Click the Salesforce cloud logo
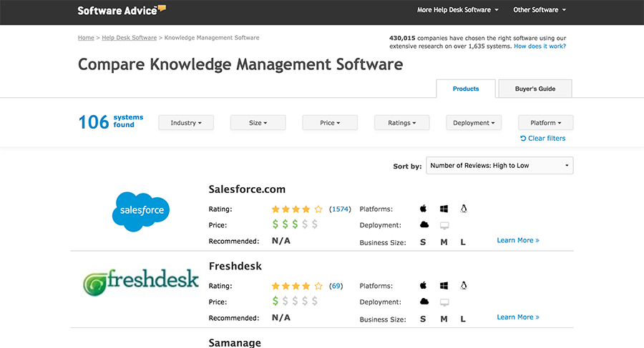This screenshot has height=348, width=644. click(x=141, y=212)
